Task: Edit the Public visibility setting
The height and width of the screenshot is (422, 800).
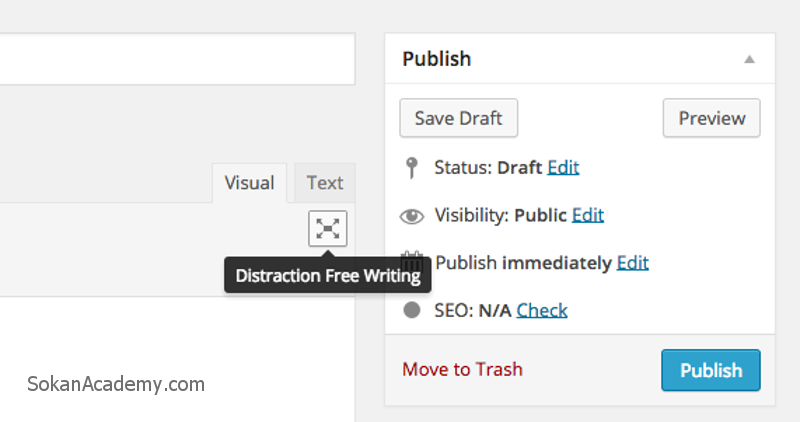Action: tap(588, 215)
